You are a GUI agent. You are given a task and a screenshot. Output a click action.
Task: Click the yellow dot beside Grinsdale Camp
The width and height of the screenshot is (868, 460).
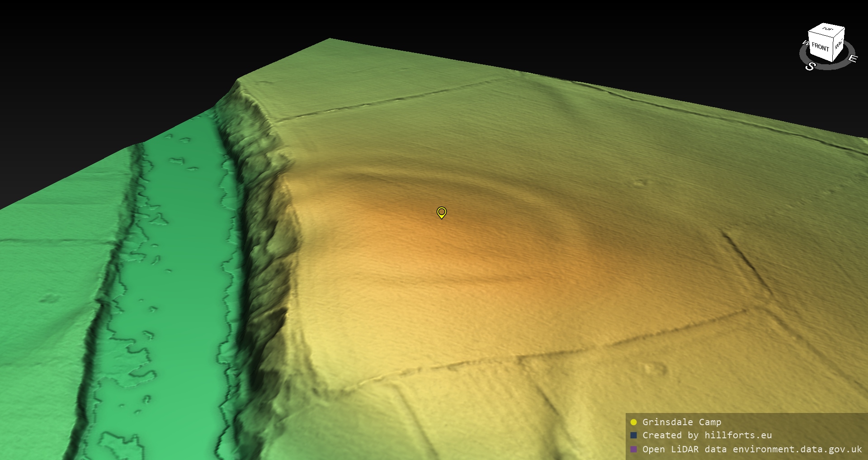[x=633, y=422]
